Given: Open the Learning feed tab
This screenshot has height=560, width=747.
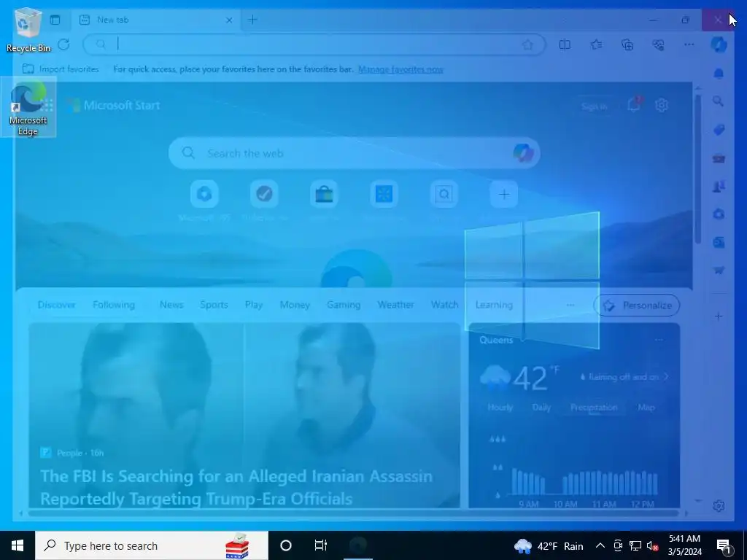Looking at the screenshot, I should (494, 305).
